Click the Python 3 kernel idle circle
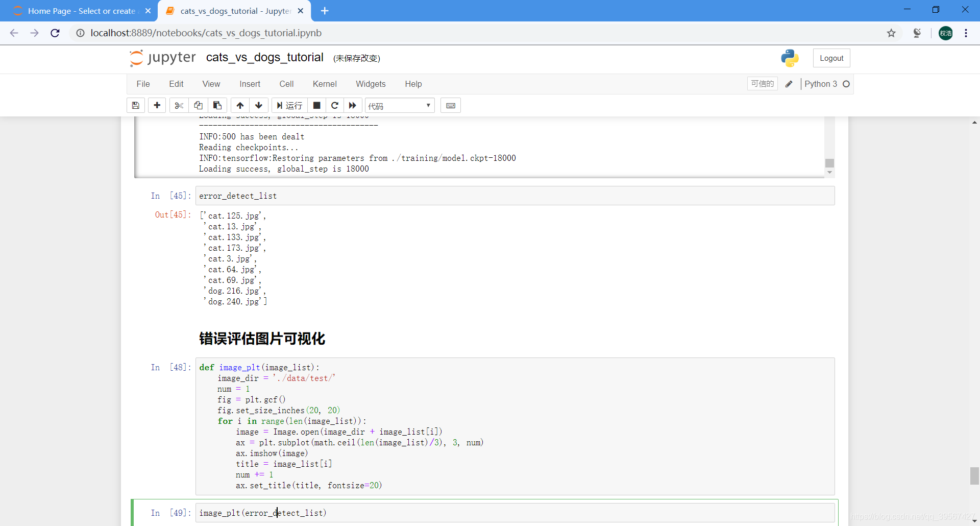980x526 pixels. coord(846,84)
